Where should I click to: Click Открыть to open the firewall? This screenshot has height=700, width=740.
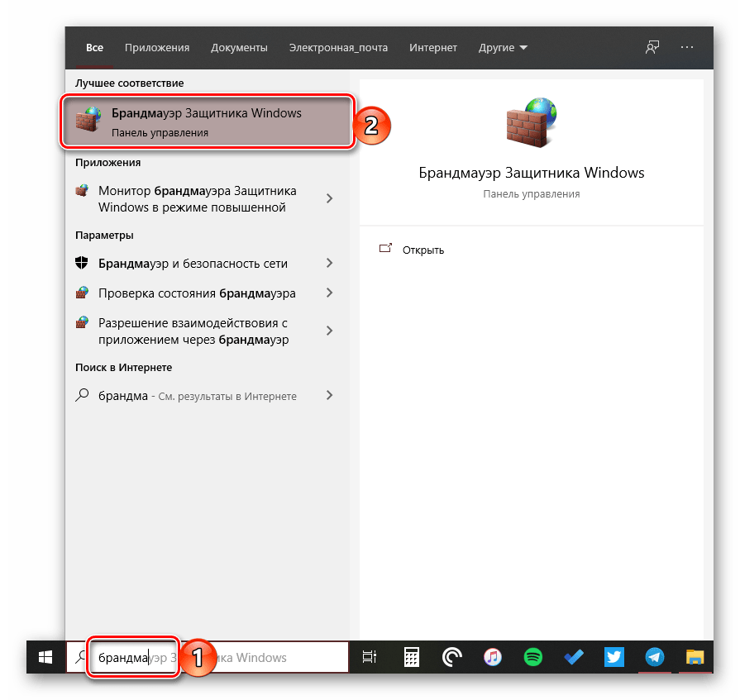pyautogui.click(x=423, y=250)
